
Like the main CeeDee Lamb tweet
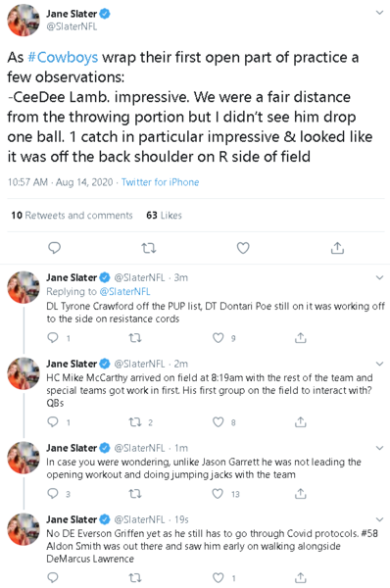(243, 248)
